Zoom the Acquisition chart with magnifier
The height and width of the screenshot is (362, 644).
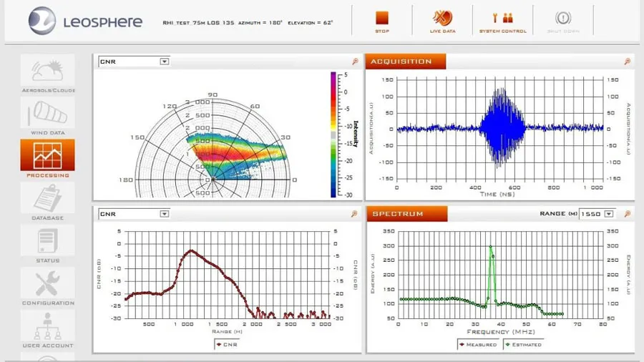click(x=627, y=62)
